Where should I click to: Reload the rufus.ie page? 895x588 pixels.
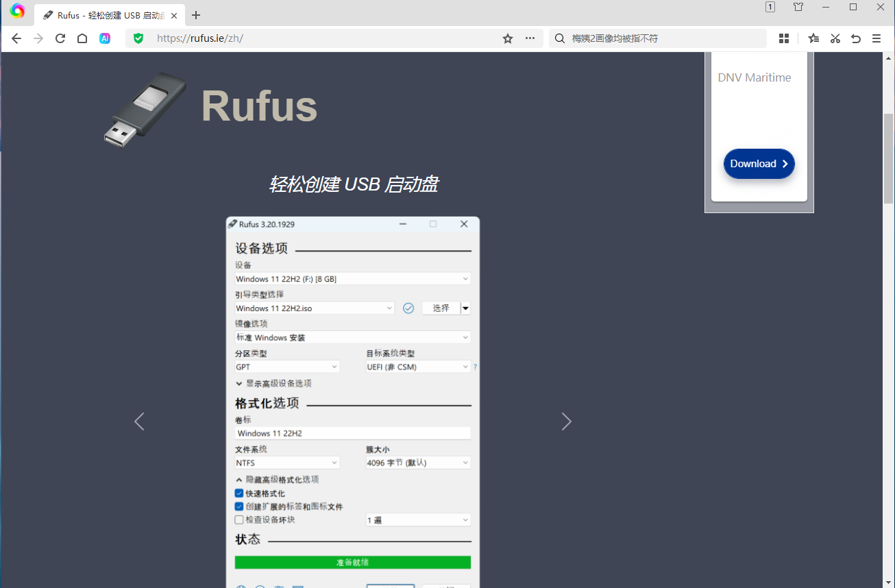click(x=60, y=38)
